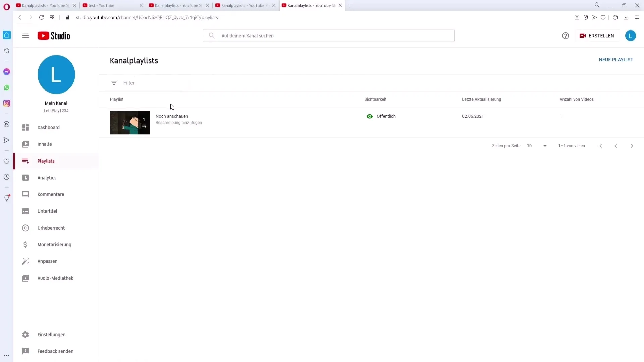Click the Untertitel sidebar icon
This screenshot has width=644, height=362.
tap(25, 211)
